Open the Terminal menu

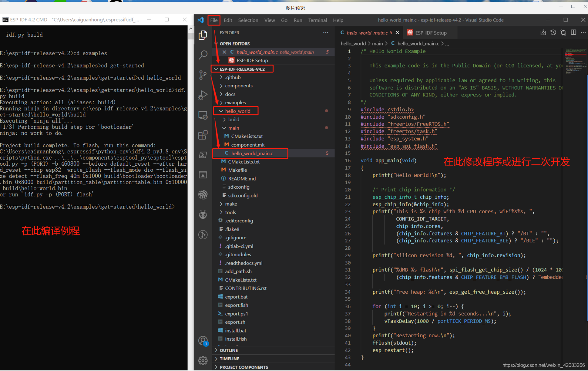317,20
